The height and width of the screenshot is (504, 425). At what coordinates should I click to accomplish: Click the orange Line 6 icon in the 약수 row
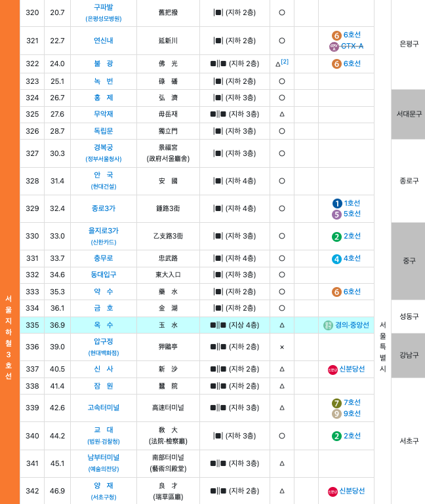tap(336, 292)
